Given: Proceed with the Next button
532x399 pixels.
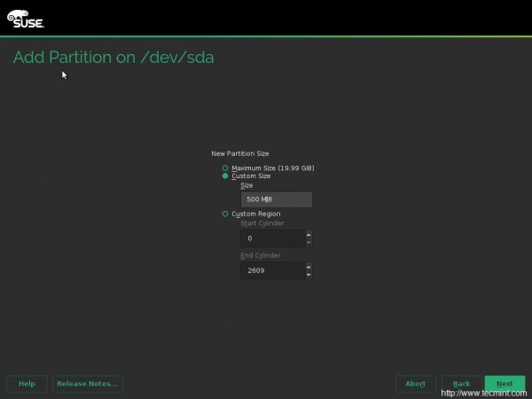Looking at the screenshot, I should tap(505, 384).
